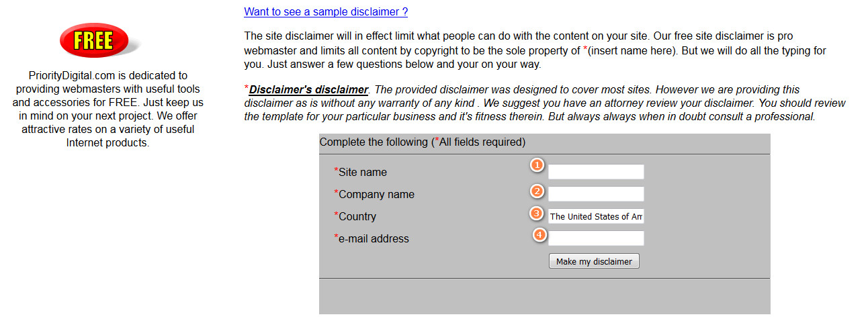This screenshot has height=323, width=868.
Task: Focus the Site name text field
Action: coord(596,172)
